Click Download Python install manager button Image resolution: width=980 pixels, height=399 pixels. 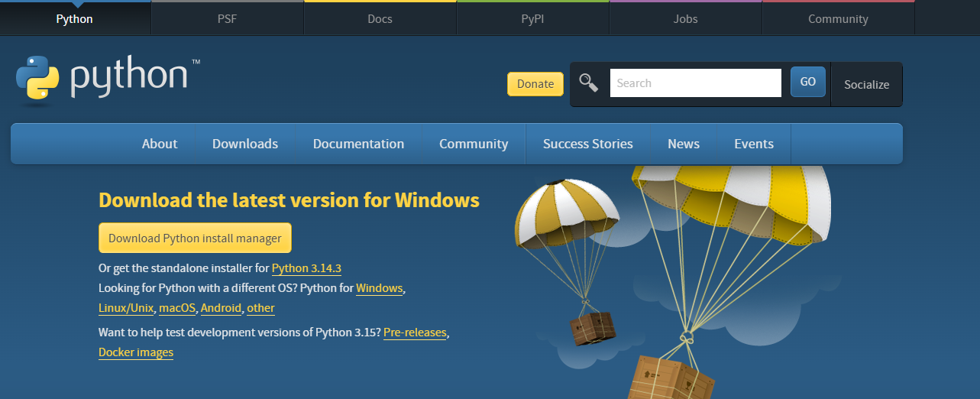coord(195,238)
